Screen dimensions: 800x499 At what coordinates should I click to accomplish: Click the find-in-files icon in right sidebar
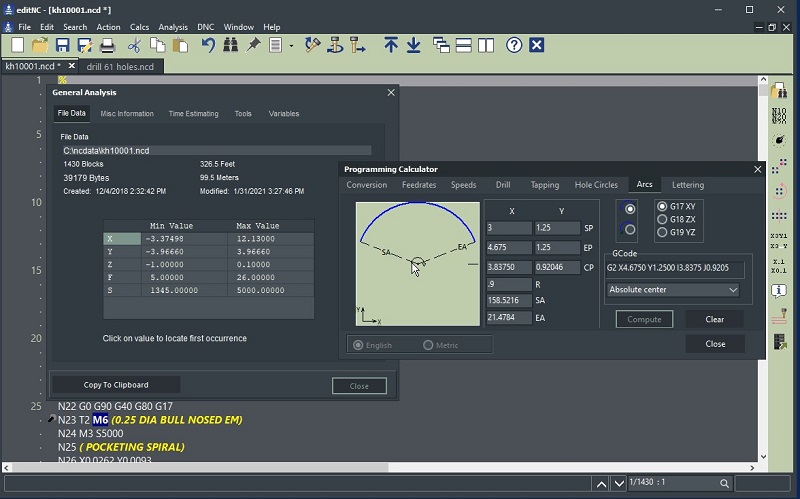point(779,91)
